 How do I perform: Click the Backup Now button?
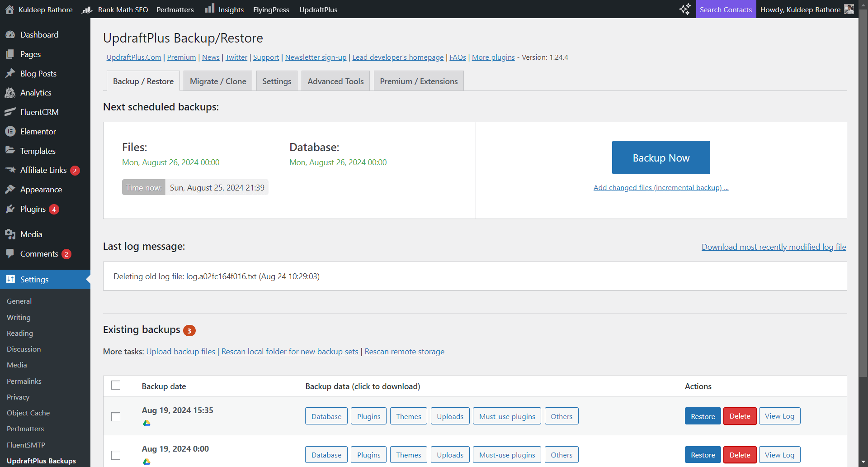pyautogui.click(x=661, y=157)
